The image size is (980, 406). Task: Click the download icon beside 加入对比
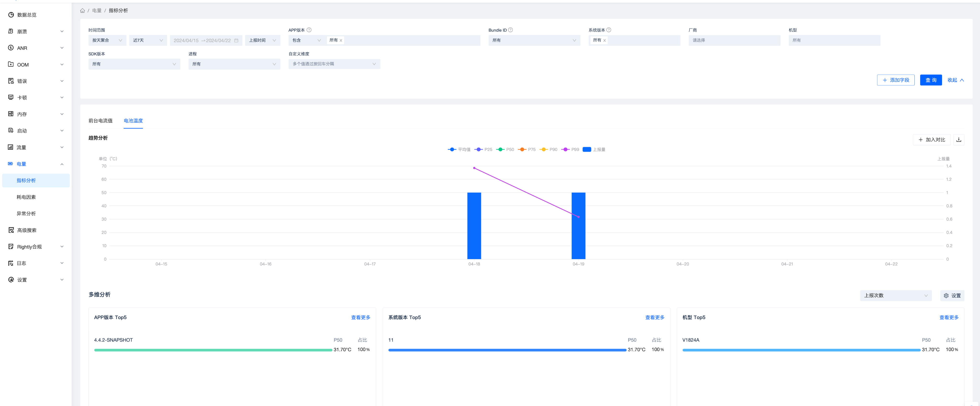pyautogui.click(x=959, y=140)
